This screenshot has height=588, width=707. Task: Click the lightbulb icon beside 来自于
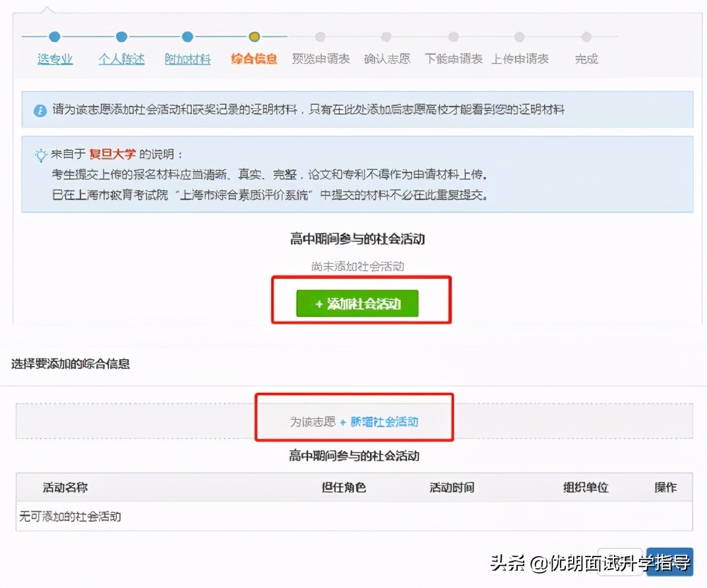(41, 155)
